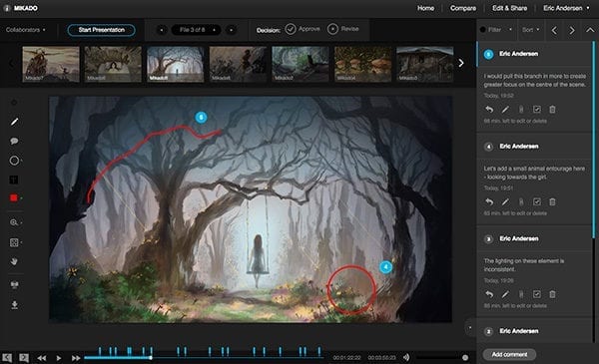Select the circle shape tool
Image resolution: width=599 pixels, height=364 pixels.
(14, 161)
